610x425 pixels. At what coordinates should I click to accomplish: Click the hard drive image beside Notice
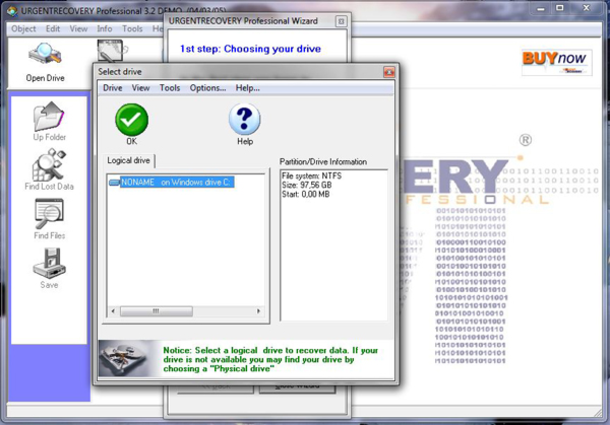pyautogui.click(x=126, y=358)
